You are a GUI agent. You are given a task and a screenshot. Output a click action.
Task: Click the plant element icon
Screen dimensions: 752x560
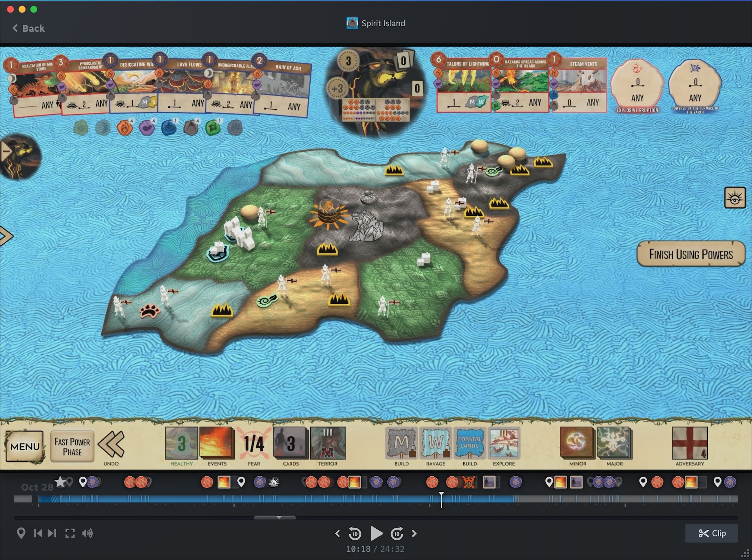tap(213, 128)
